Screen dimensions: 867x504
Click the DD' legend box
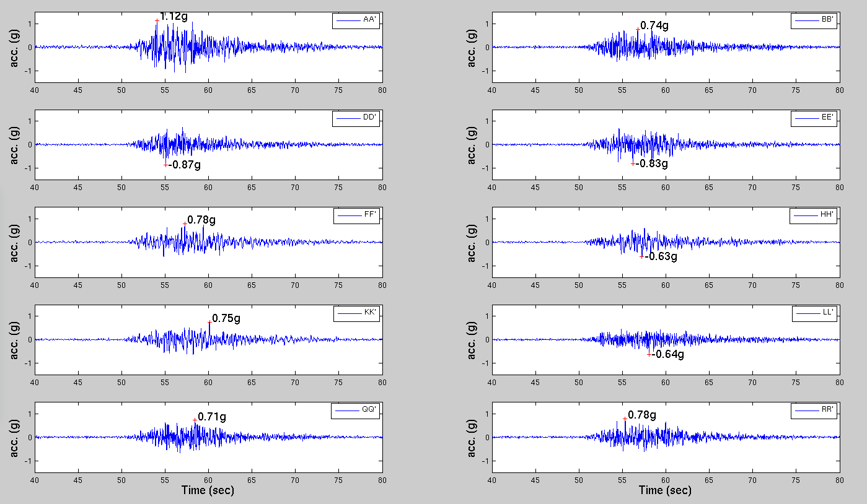point(356,118)
